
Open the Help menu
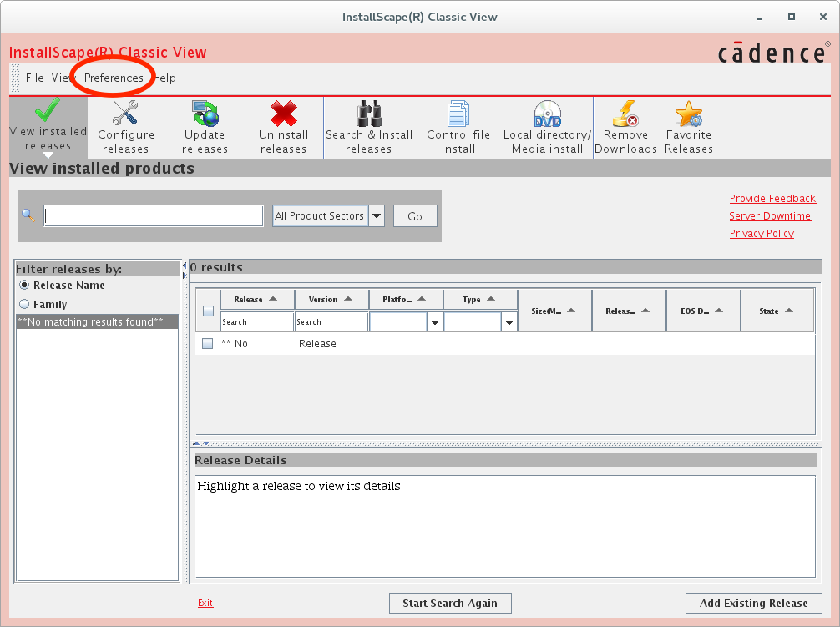tap(165, 78)
